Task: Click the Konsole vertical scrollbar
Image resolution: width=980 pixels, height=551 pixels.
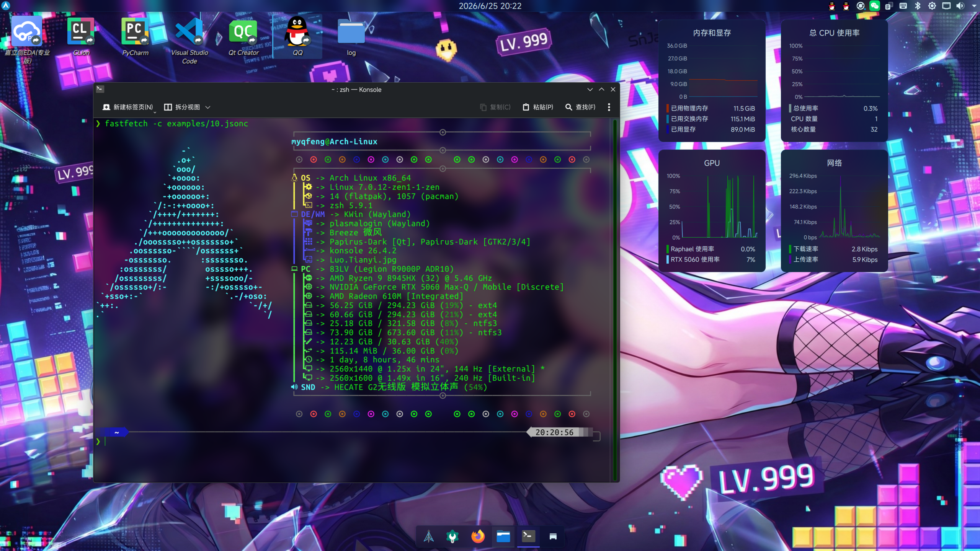Action: point(615,300)
